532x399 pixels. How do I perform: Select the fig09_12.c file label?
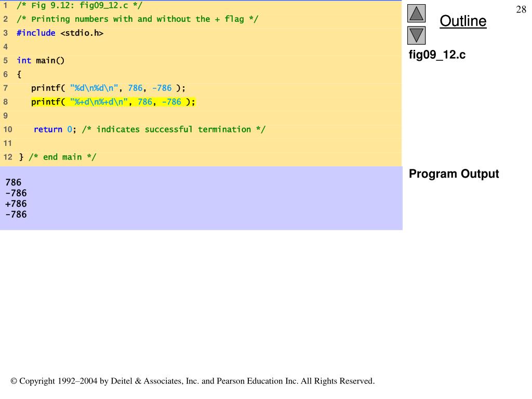pyautogui.click(x=437, y=55)
